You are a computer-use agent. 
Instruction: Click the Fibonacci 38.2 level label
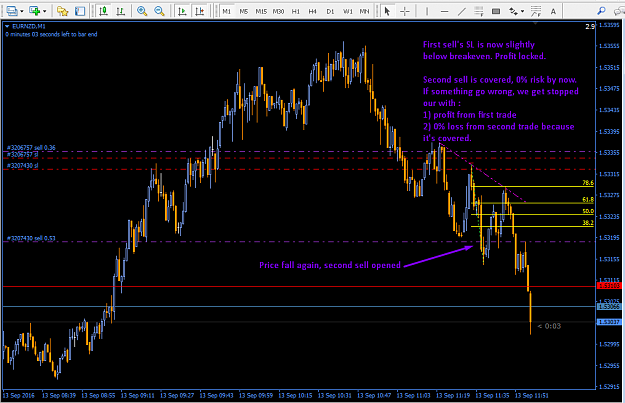point(588,222)
